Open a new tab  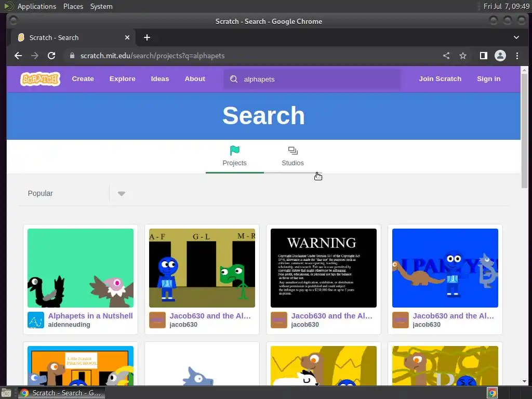(147, 37)
